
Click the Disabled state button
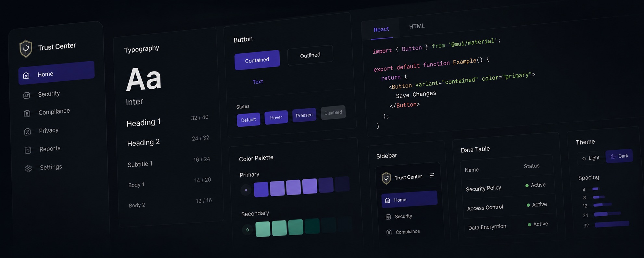tap(333, 113)
